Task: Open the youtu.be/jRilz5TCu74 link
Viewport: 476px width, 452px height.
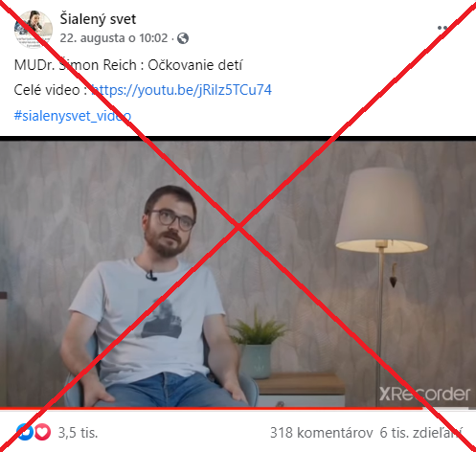Action: click(x=181, y=90)
